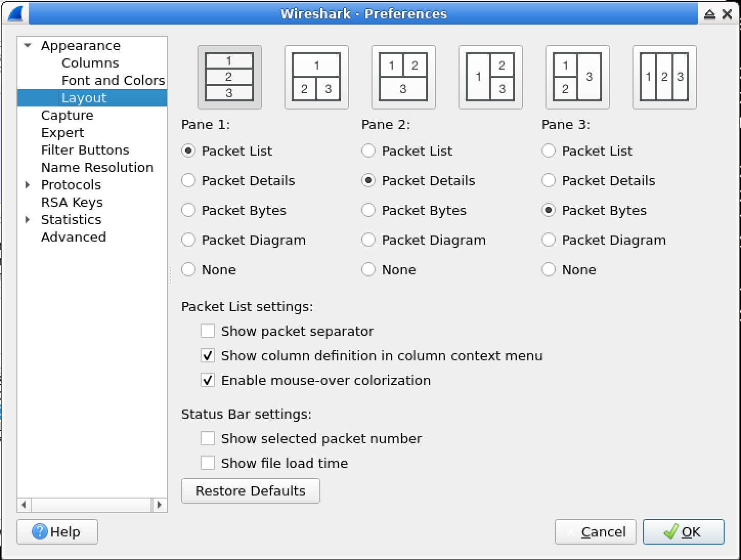
Task: Select the Protocols tree item
Action: pyautogui.click(x=71, y=185)
